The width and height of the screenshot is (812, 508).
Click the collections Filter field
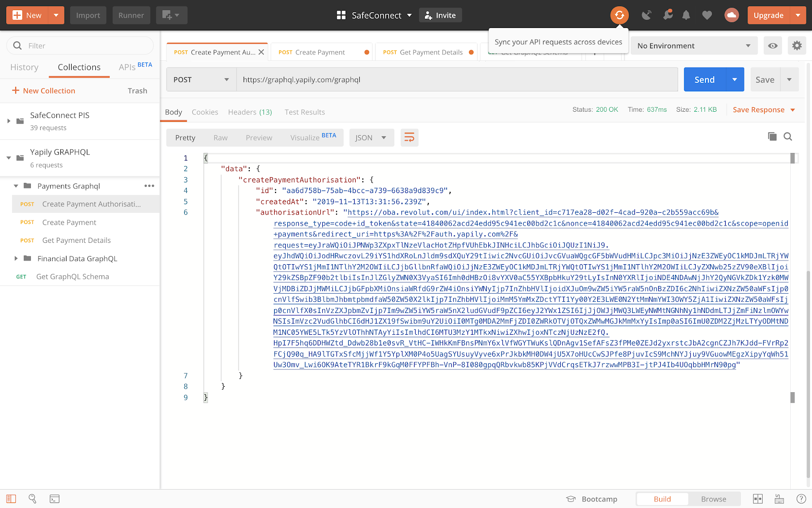click(80, 46)
